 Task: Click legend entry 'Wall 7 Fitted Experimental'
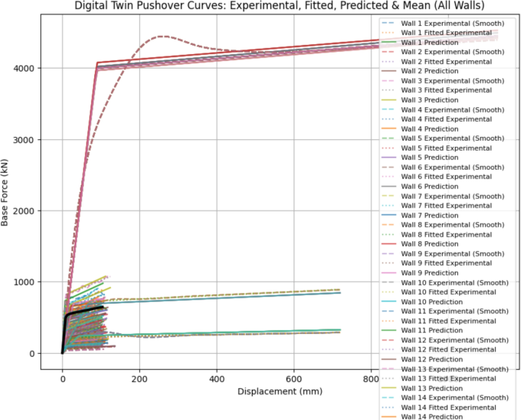pyautogui.click(x=437, y=205)
